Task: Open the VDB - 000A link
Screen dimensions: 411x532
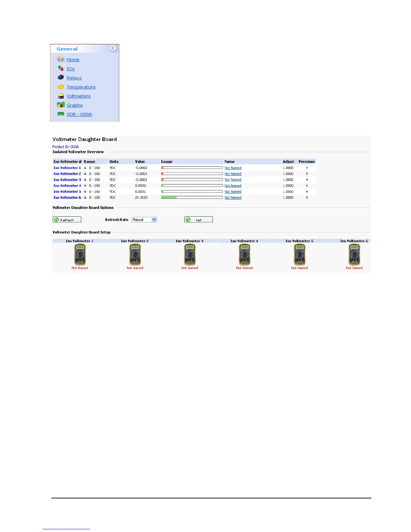Action: pos(79,114)
